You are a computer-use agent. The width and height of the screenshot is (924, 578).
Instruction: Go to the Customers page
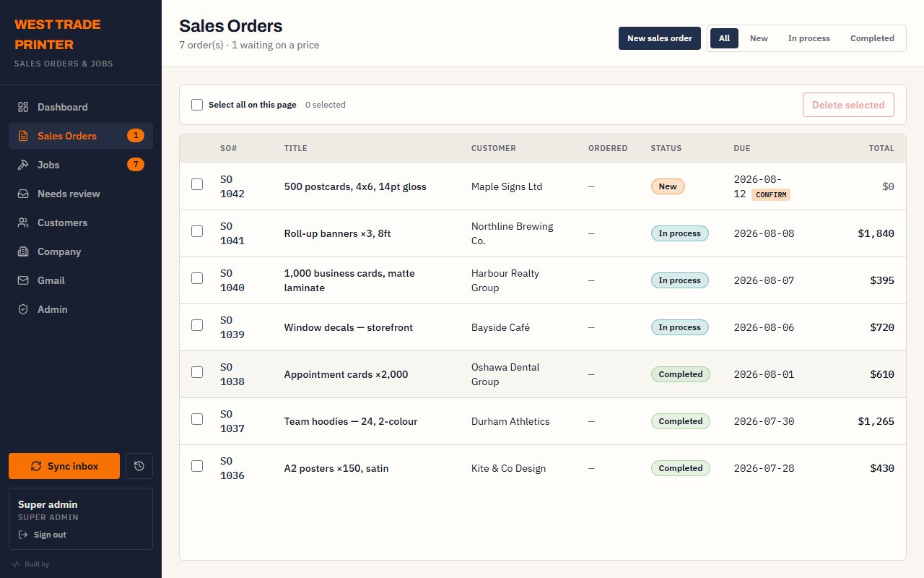point(81,223)
